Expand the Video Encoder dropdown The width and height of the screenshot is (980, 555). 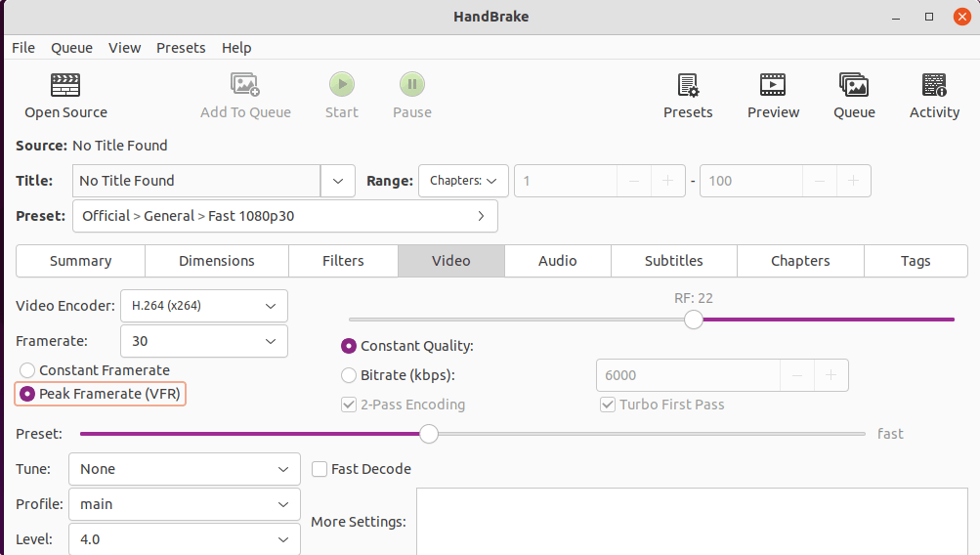[204, 306]
